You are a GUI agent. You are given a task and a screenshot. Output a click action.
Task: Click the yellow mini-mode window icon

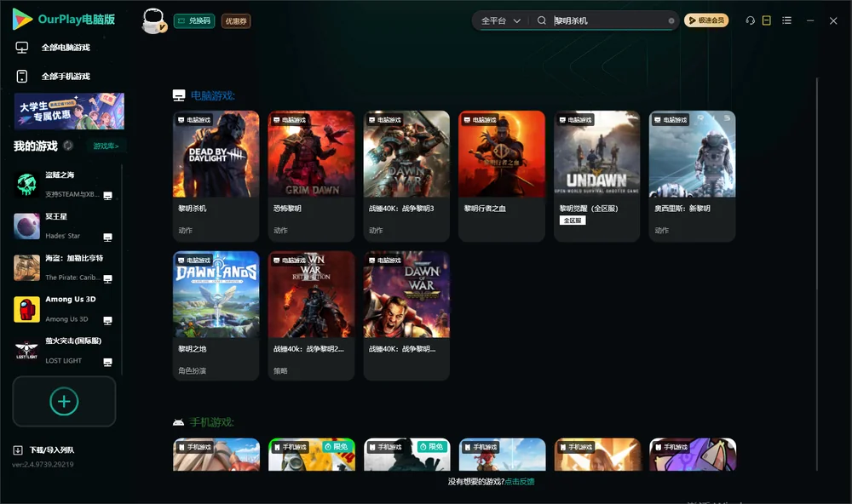(x=766, y=20)
